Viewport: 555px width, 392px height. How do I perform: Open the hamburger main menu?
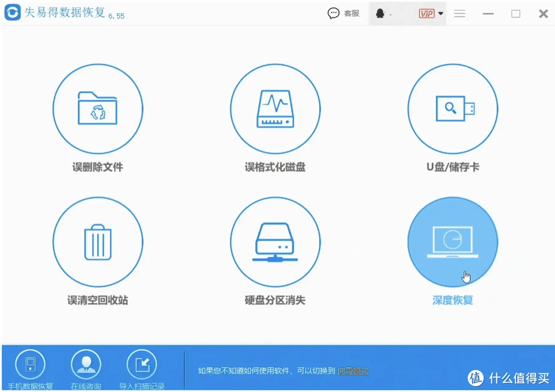click(x=459, y=13)
